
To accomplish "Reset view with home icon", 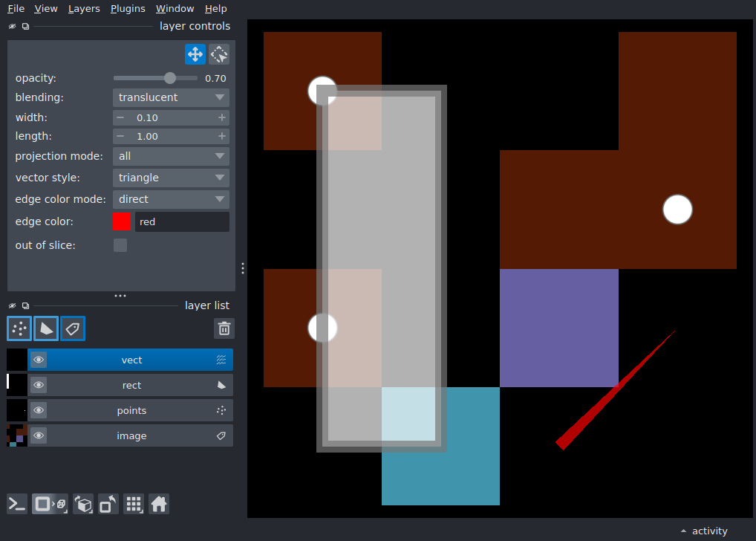I will click(159, 505).
